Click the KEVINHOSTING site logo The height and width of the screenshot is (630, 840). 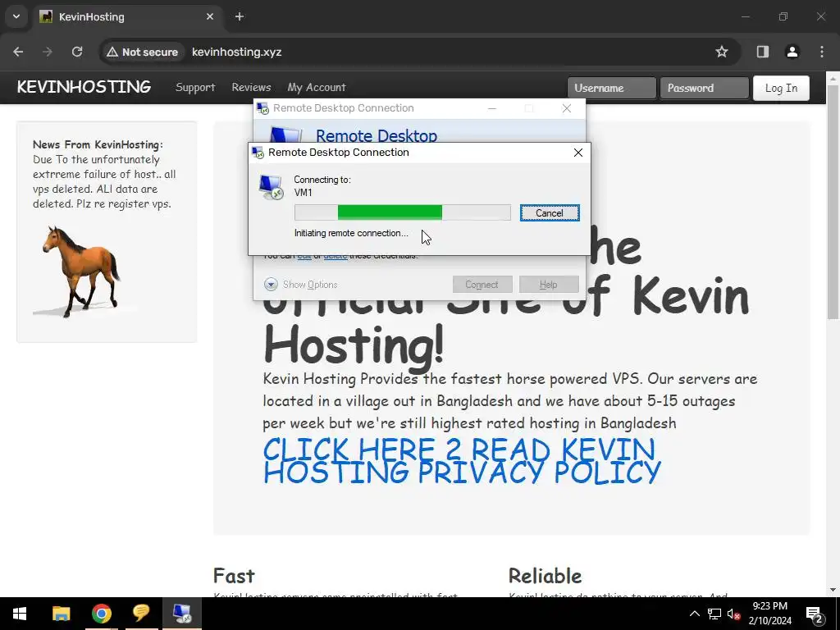[x=84, y=87]
